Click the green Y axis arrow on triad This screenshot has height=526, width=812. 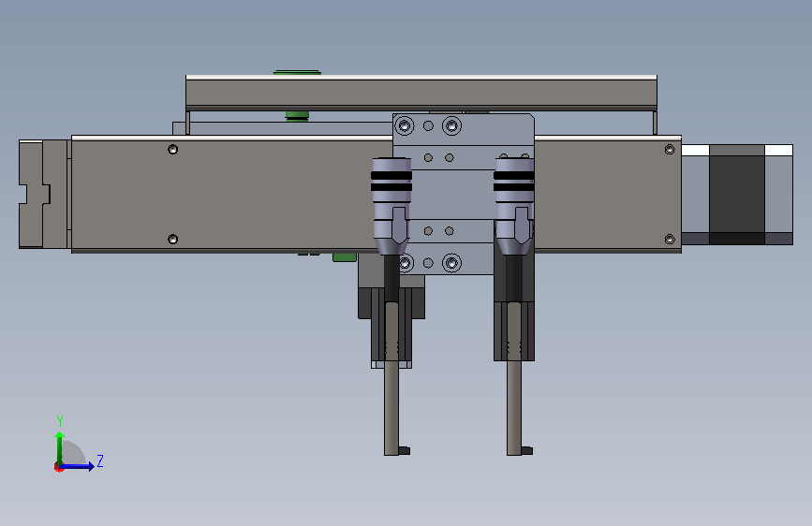pyautogui.click(x=60, y=448)
